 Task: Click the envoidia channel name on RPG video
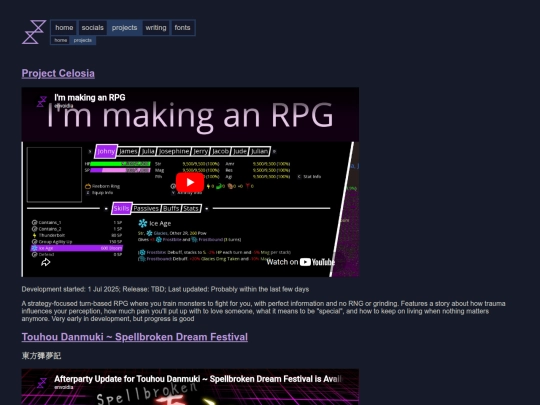coord(64,106)
